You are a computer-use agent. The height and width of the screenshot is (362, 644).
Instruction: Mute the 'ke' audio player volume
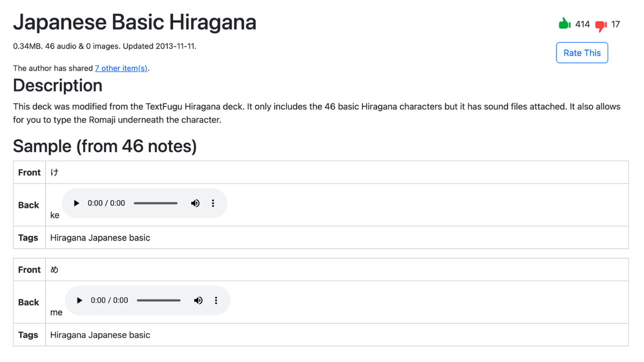(x=195, y=203)
